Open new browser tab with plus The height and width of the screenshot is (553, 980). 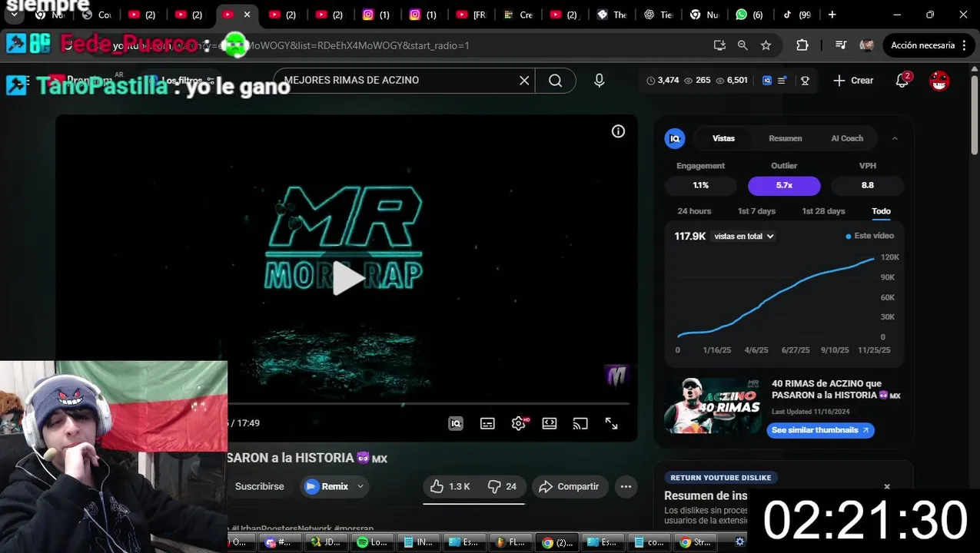832,15
